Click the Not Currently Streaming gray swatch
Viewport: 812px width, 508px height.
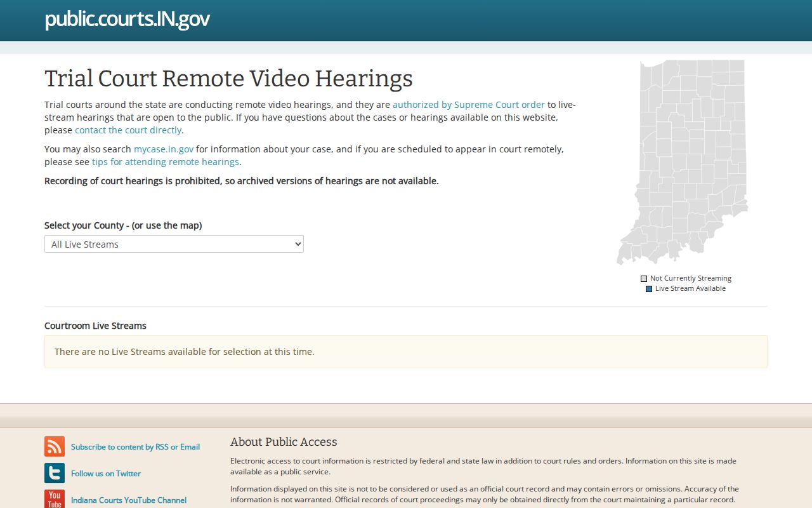tap(644, 279)
